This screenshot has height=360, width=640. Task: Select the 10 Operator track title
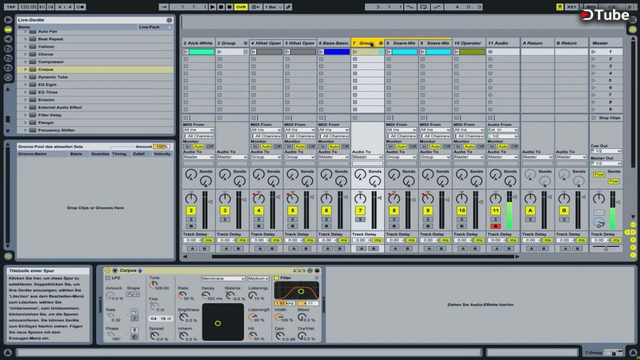[469, 43]
